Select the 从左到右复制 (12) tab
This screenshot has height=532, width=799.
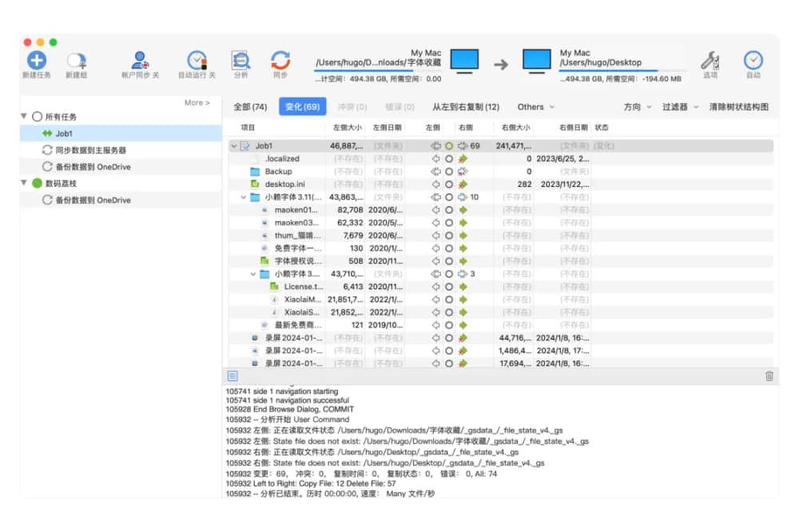click(x=466, y=107)
